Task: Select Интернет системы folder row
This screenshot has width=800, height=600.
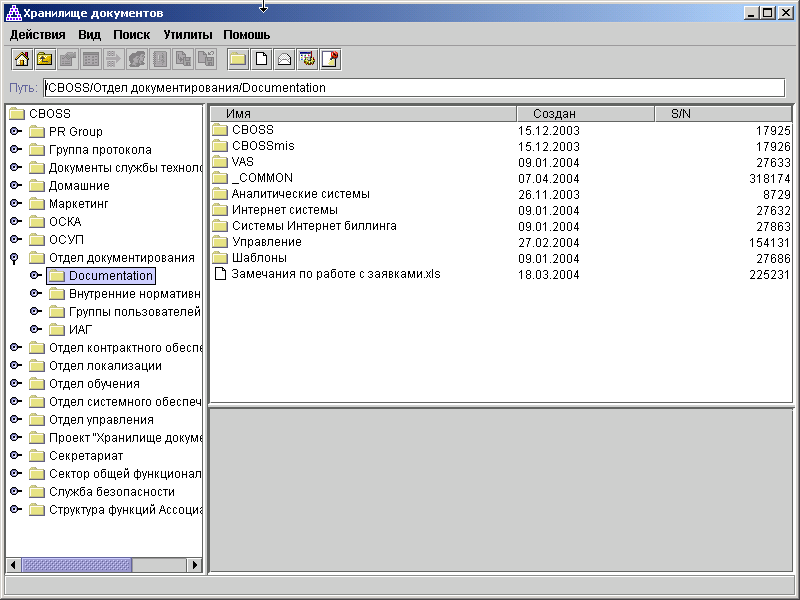Action: click(501, 210)
